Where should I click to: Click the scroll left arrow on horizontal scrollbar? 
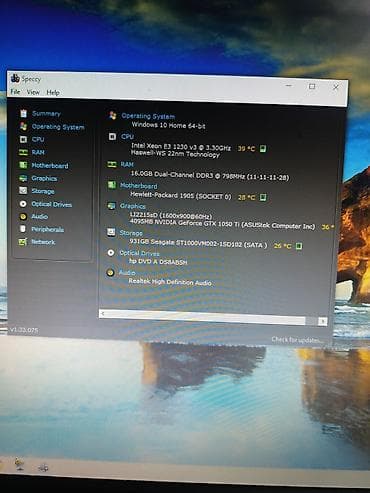(103, 313)
